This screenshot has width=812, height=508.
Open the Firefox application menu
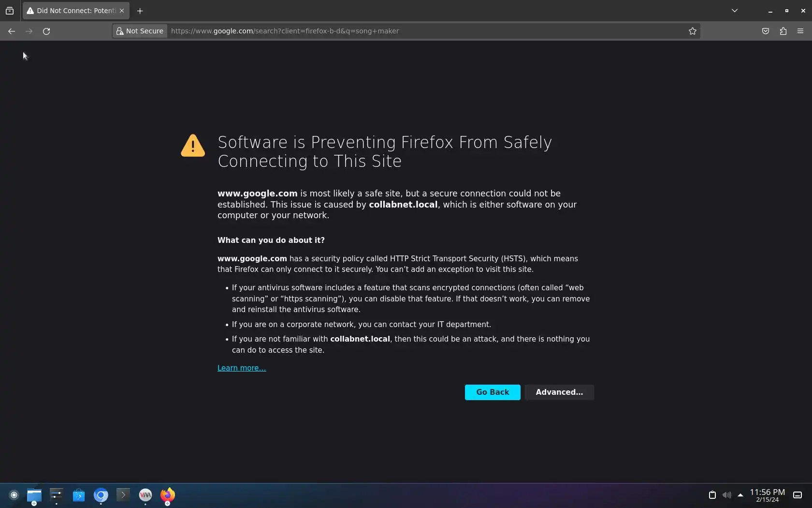coord(800,31)
